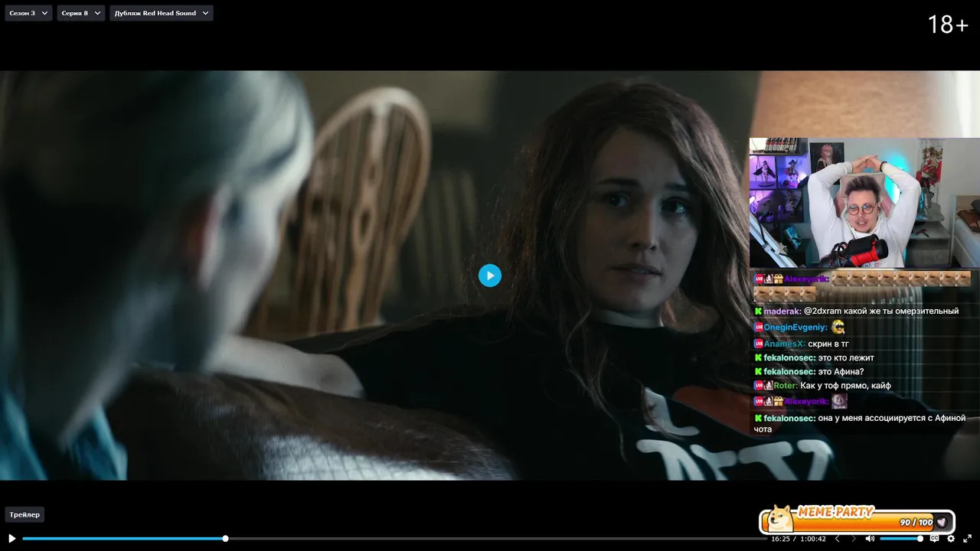Click chat username Roter

click(786, 386)
